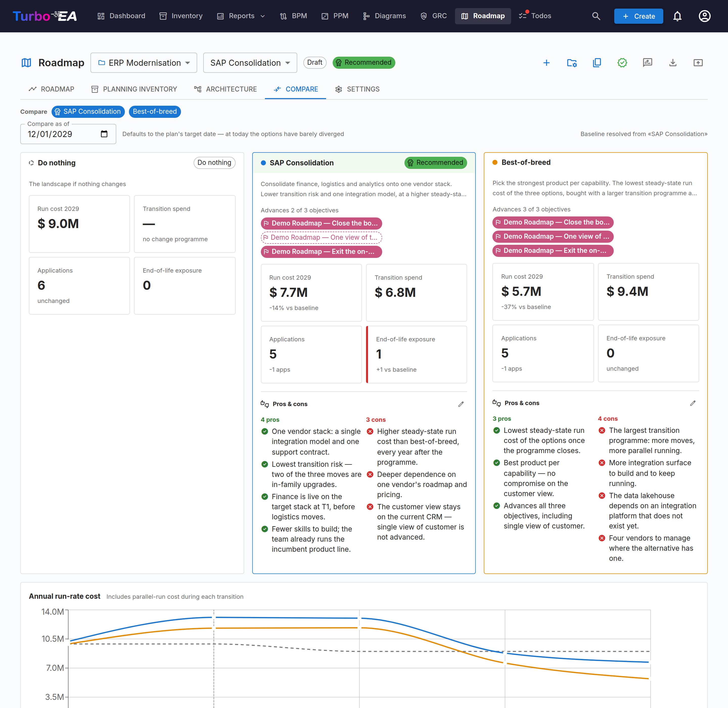The height and width of the screenshot is (708, 728).
Task: Click the '$ 9.0M' run cost value
Action: point(58,224)
